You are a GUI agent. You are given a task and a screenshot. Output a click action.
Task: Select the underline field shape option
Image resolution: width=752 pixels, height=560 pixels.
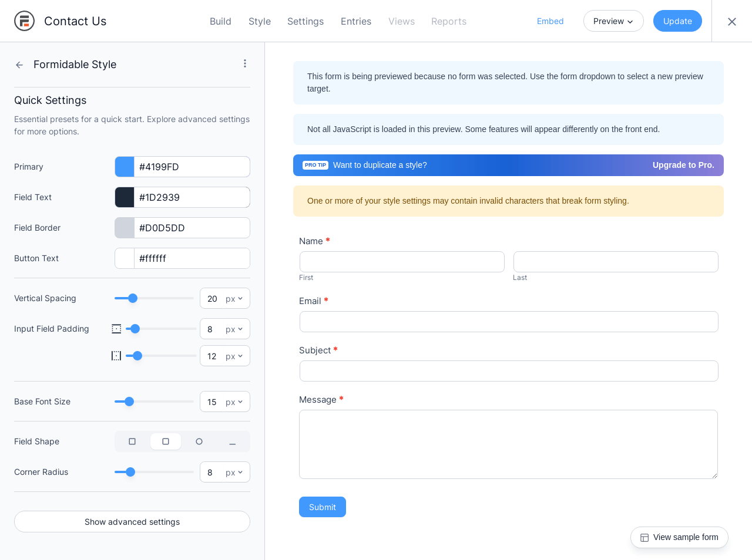[233, 441]
